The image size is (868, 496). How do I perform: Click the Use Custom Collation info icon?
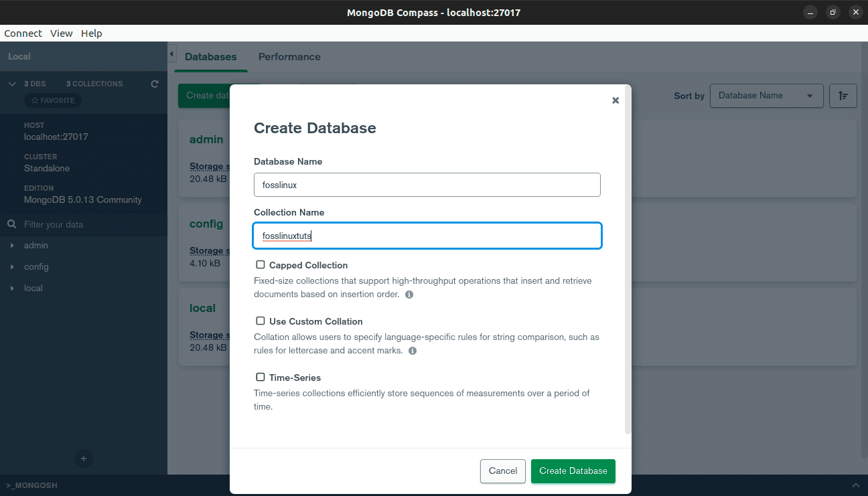click(x=413, y=351)
